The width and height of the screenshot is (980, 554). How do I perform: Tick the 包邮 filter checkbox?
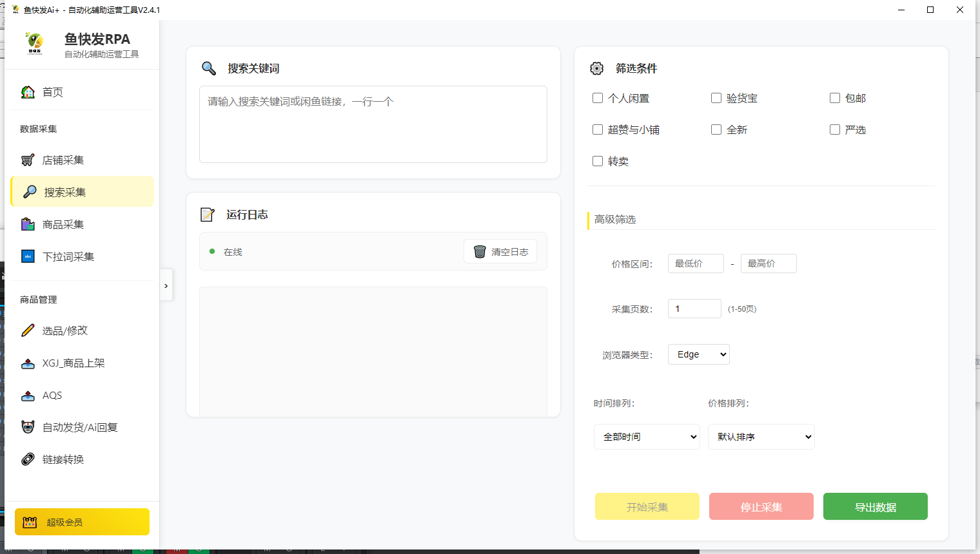(835, 98)
